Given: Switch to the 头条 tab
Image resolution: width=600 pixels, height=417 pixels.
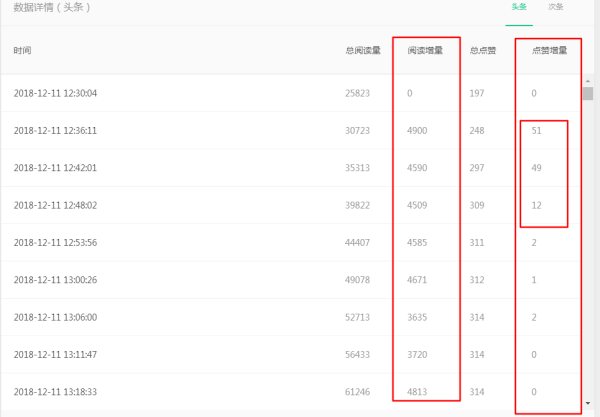Looking at the screenshot, I should [519, 7].
